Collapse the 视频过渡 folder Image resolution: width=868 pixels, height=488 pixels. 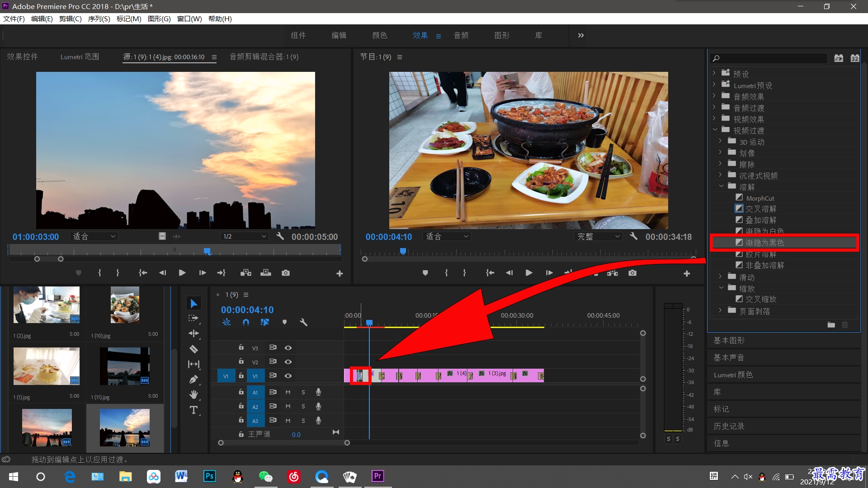pos(715,130)
